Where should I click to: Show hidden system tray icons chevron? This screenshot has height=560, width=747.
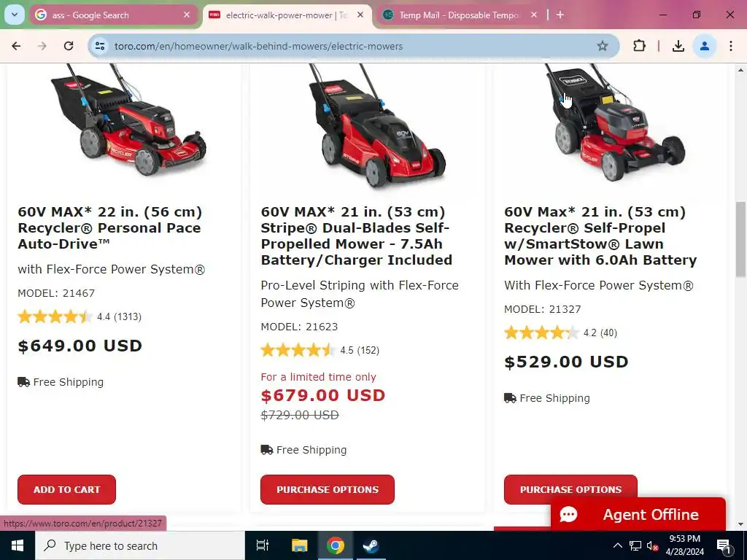pos(617,545)
